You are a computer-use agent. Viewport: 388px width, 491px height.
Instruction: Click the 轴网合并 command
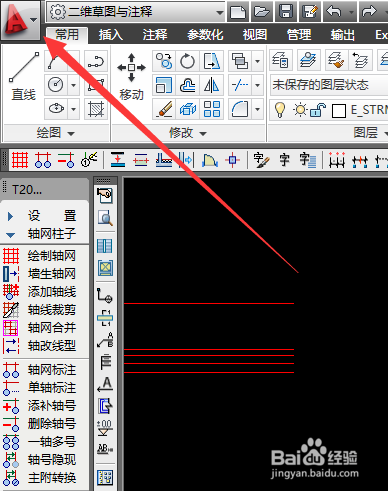pos(40,328)
